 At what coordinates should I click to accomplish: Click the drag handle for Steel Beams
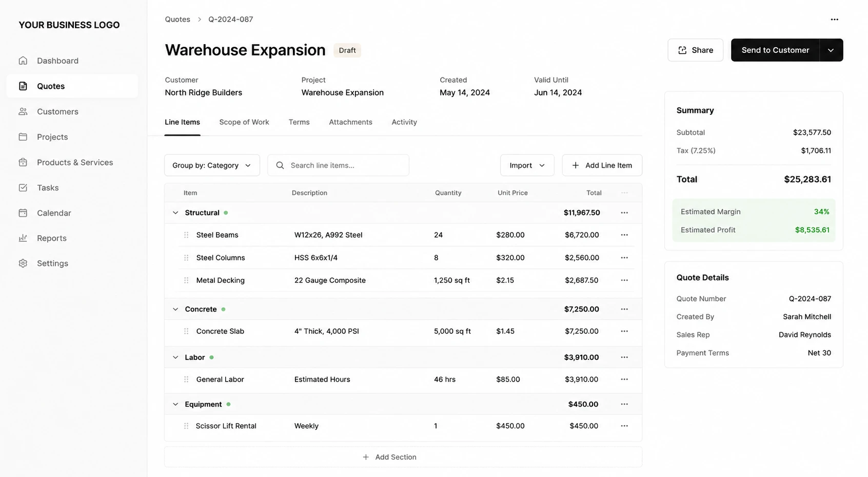[x=186, y=235]
